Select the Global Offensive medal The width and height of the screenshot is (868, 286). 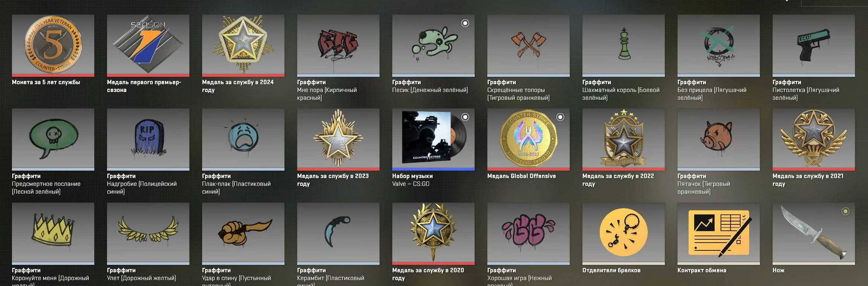tap(529, 139)
